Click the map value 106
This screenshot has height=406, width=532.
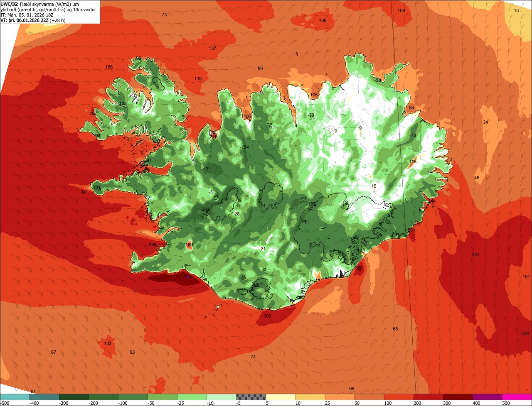tap(323, 20)
